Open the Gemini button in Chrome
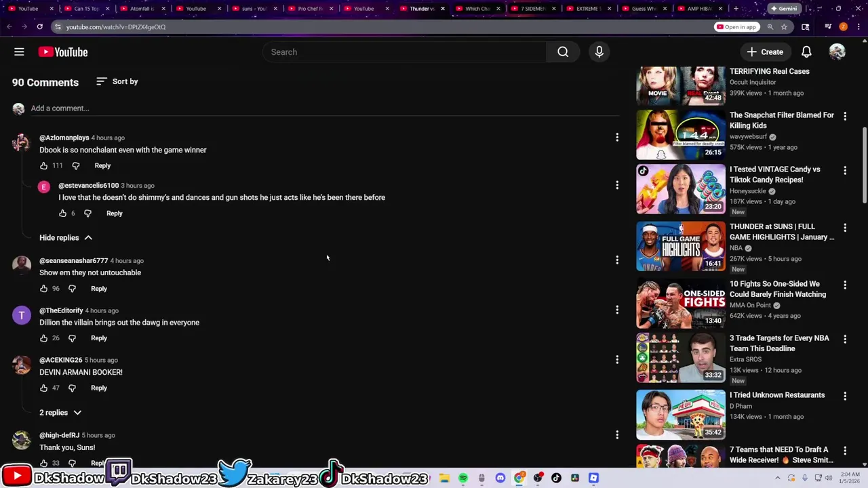Image resolution: width=868 pixels, height=488 pixels. point(783,9)
